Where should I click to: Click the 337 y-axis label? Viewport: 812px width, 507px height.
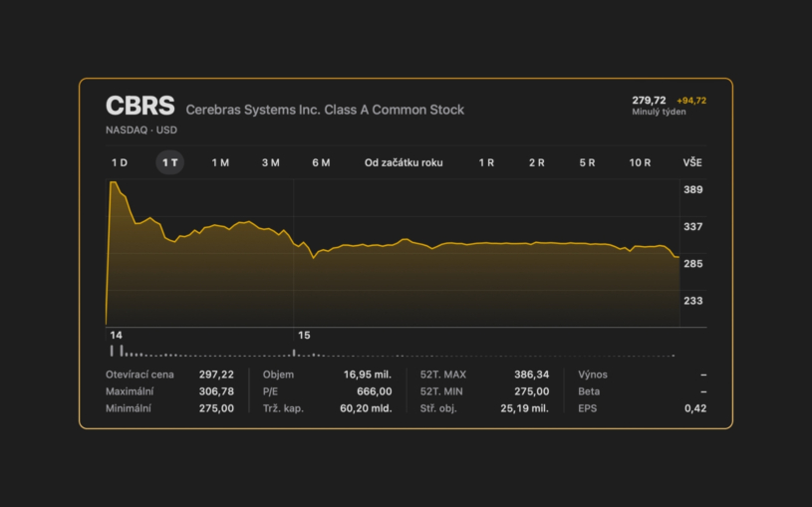pos(692,226)
